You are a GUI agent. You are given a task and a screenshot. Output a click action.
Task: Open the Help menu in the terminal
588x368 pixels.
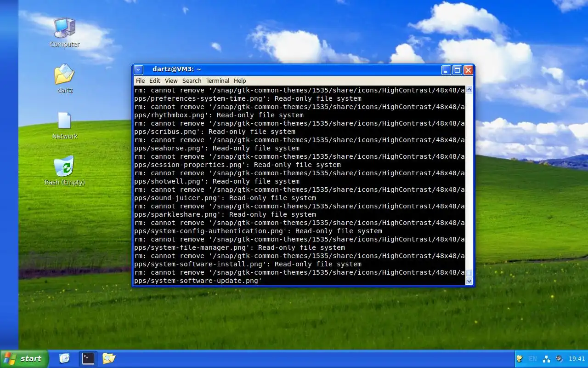[x=240, y=80]
